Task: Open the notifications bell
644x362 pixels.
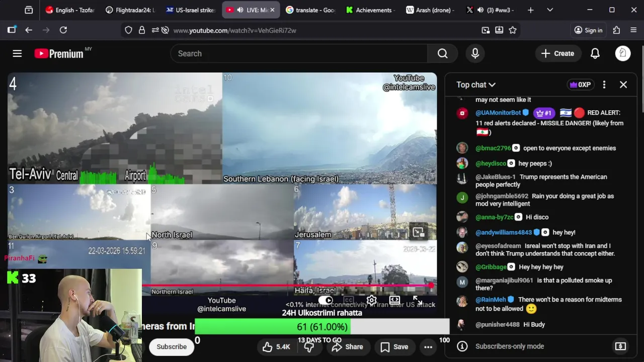Action: click(595, 53)
